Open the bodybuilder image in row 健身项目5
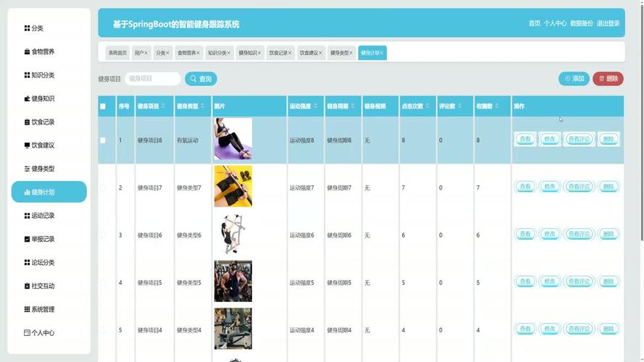 [x=233, y=281]
